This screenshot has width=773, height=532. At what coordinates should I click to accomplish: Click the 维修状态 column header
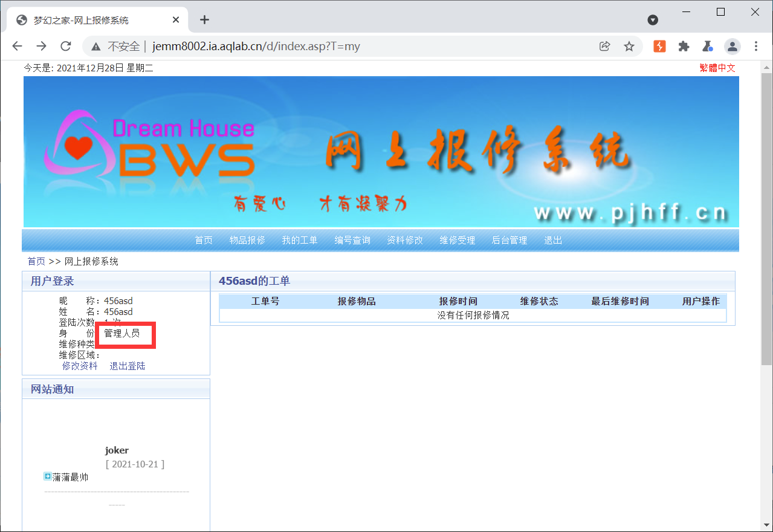click(x=539, y=301)
